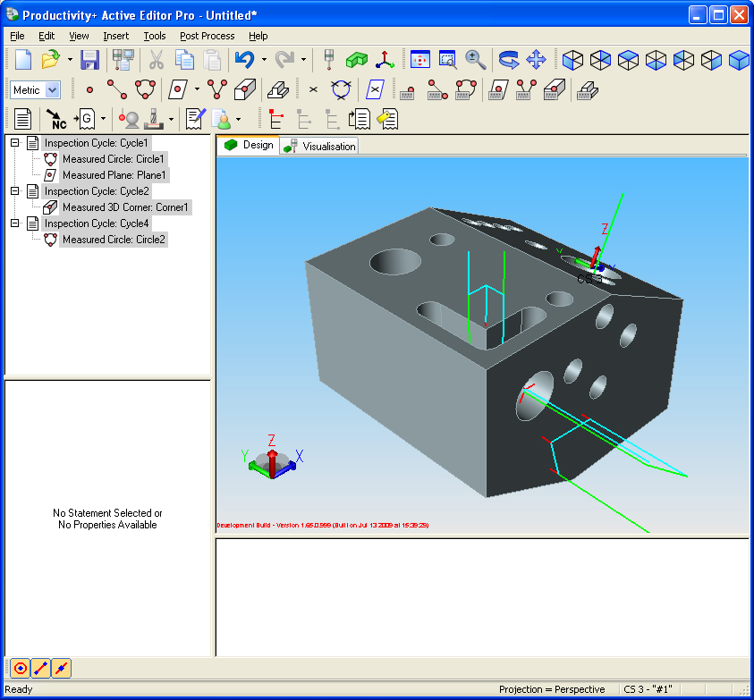Select the pan view tool
The width and height of the screenshot is (754, 700).
click(536, 61)
